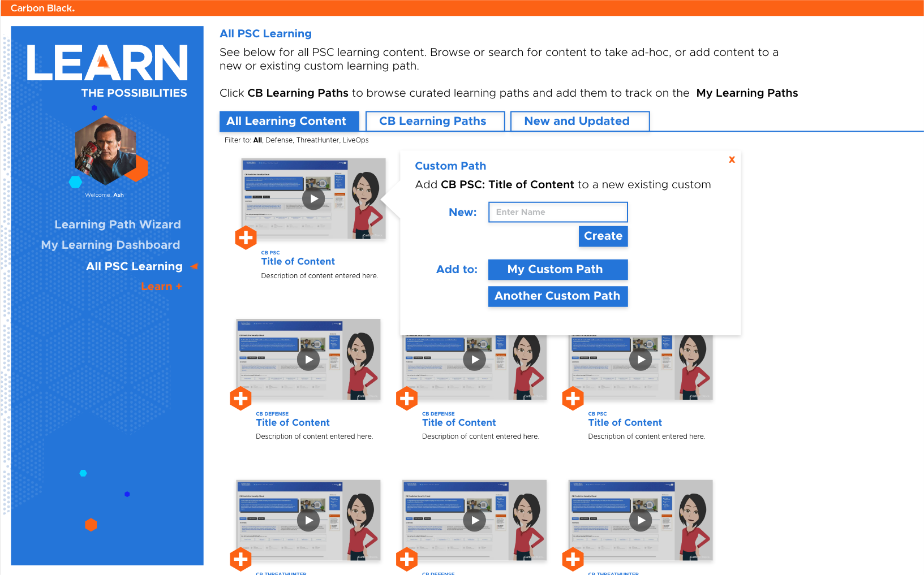The height and width of the screenshot is (575, 924).
Task: Add to My Custom Path
Action: pyautogui.click(x=558, y=270)
